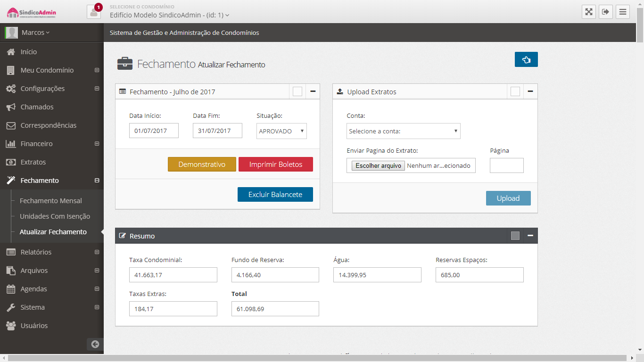Expand the Sistema plus toggle
The height and width of the screenshot is (362, 644).
click(97, 307)
